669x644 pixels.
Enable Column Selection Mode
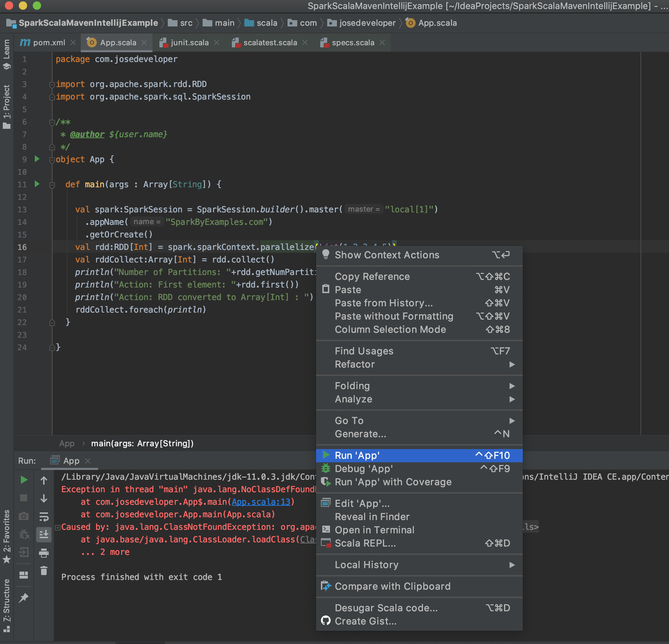click(419, 329)
